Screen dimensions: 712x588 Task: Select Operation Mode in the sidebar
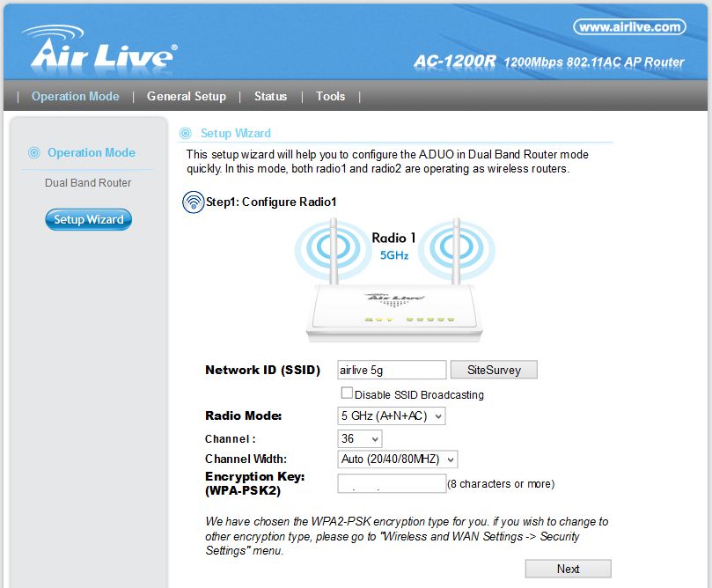coord(92,152)
